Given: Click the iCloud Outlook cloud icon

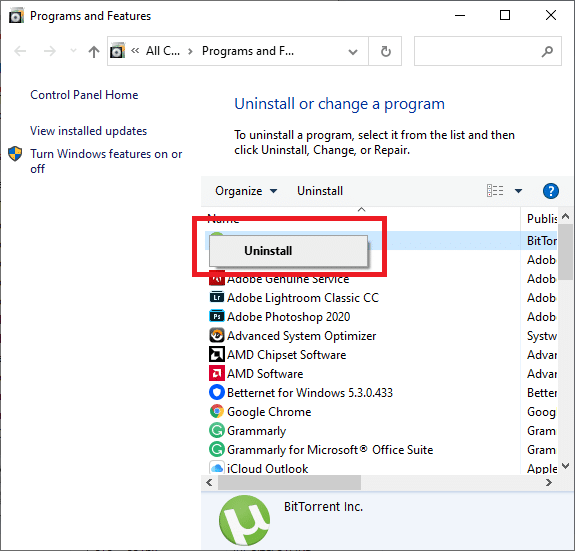Looking at the screenshot, I should coord(217,468).
